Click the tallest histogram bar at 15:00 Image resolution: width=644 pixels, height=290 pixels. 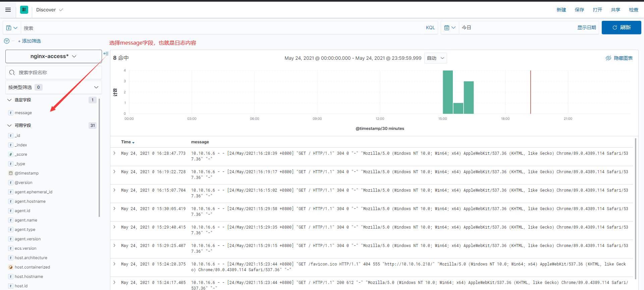(x=448, y=92)
